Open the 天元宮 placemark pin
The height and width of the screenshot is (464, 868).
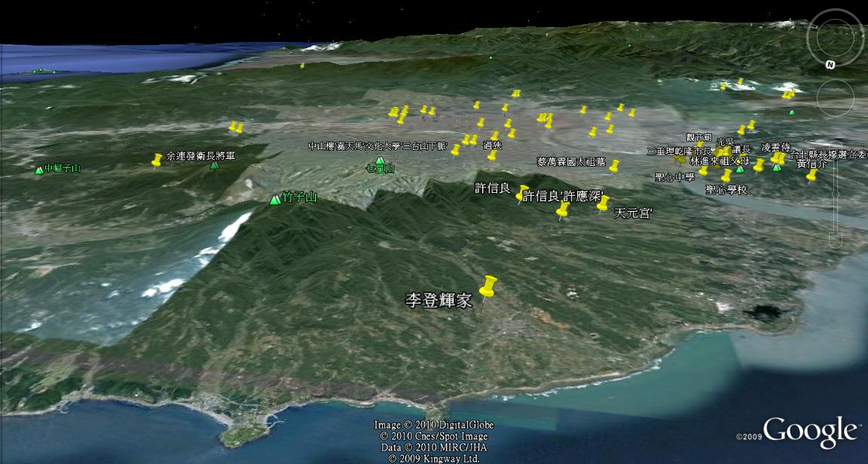(x=602, y=203)
